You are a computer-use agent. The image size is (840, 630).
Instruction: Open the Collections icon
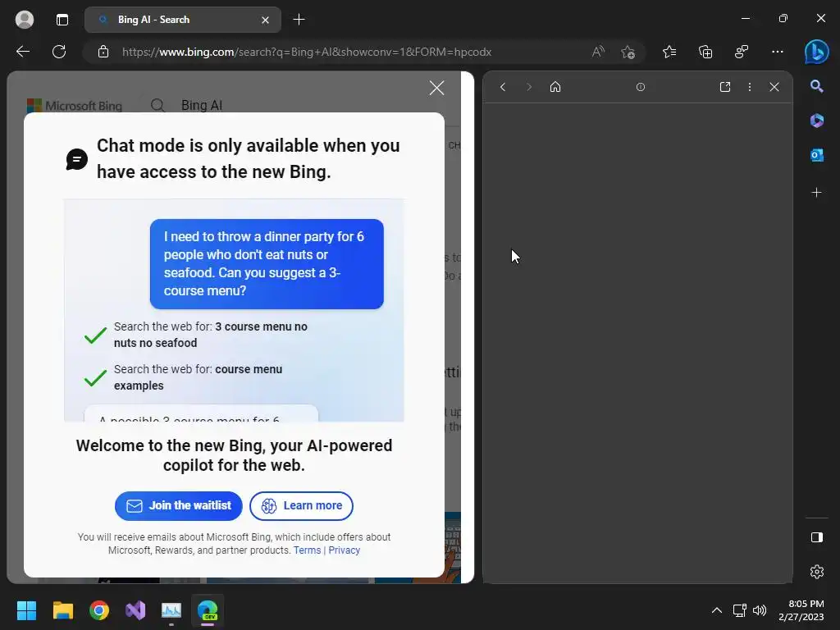[x=705, y=52]
